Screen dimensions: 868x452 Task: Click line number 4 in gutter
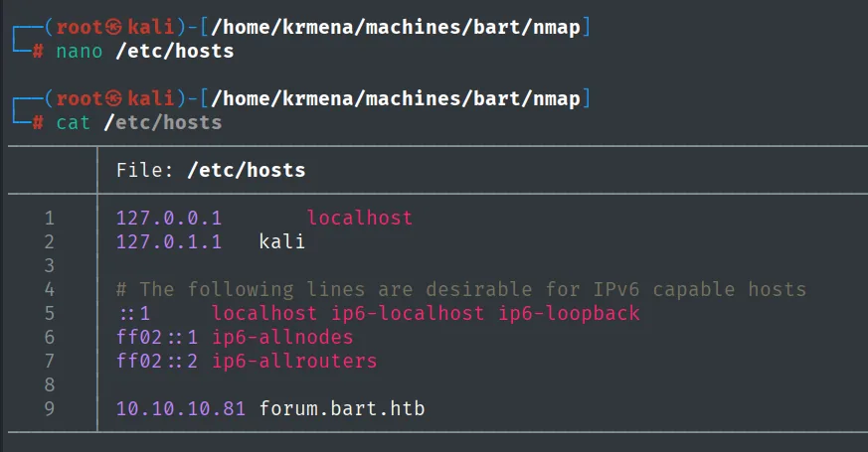coord(50,289)
